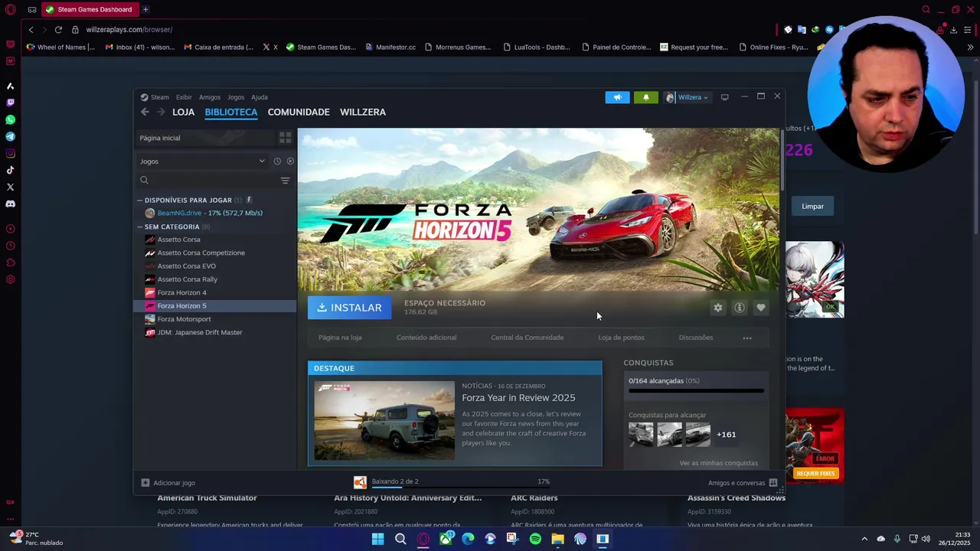The image size is (980, 551).
Task: Open Forza Horizon 5 info icon
Action: 739,308
